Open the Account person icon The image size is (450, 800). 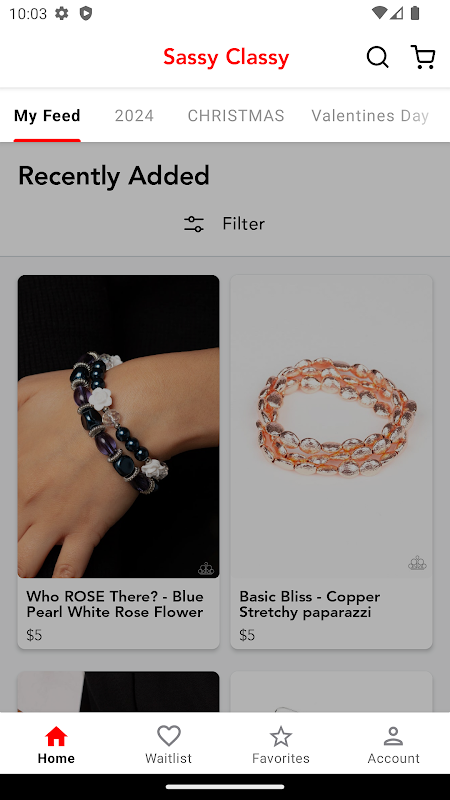(x=393, y=736)
